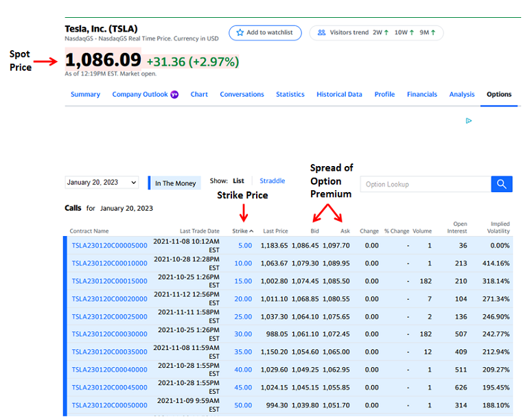Click the ad choices triangle icon
This screenshot has width=532, height=420.
(469, 121)
